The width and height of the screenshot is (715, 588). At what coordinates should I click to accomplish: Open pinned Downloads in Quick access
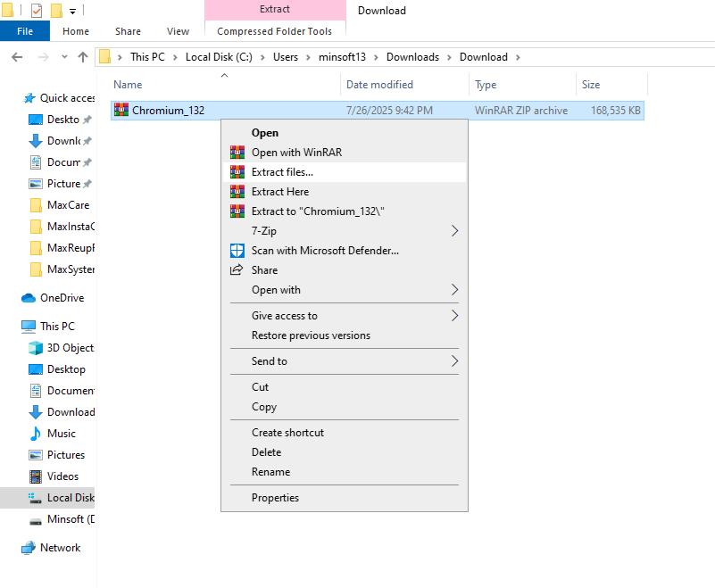[x=60, y=141]
